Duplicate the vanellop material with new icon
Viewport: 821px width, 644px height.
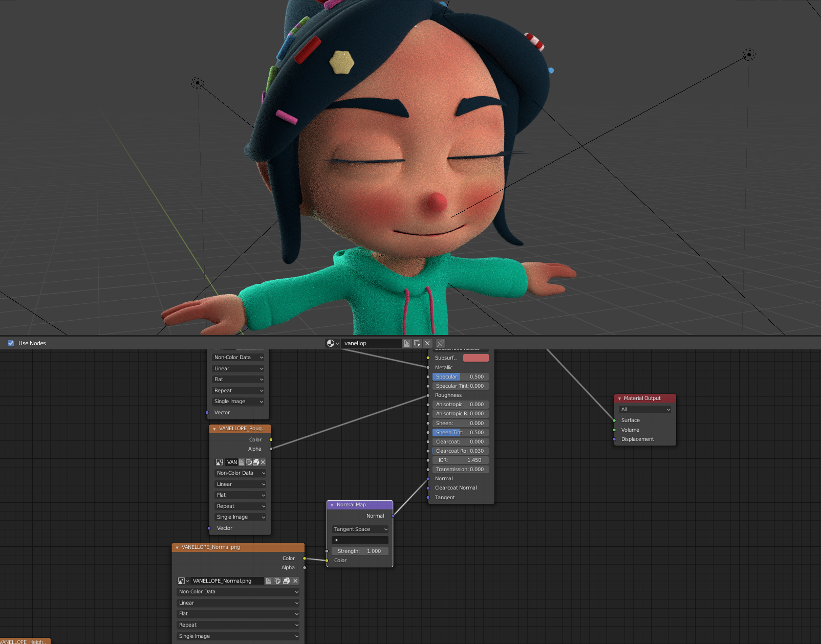click(417, 343)
